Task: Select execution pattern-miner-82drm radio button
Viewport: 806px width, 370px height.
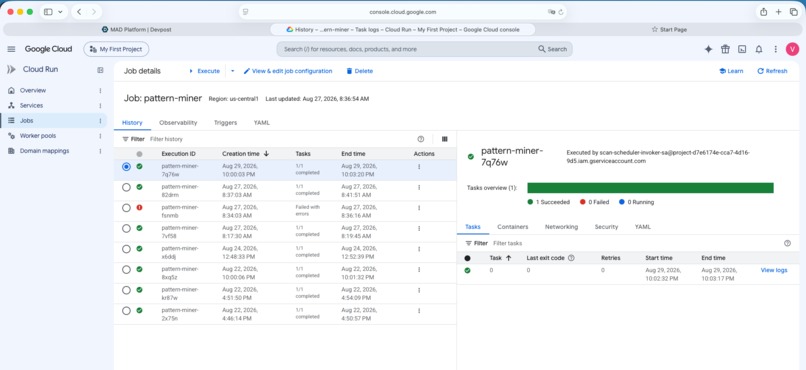Action: click(126, 187)
